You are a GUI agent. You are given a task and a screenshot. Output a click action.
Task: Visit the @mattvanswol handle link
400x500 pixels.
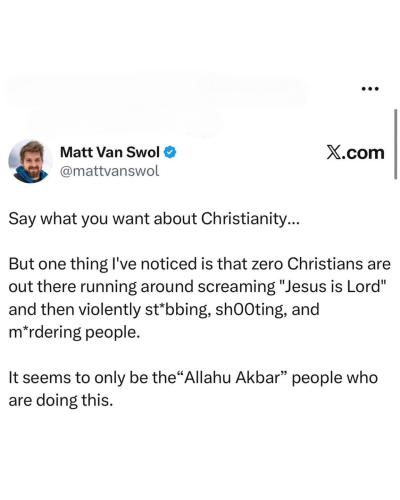(110, 171)
